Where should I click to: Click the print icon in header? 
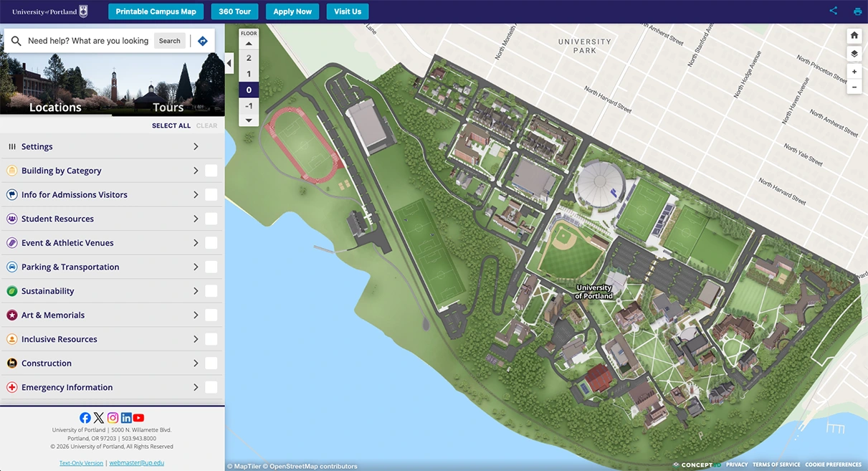tap(857, 11)
